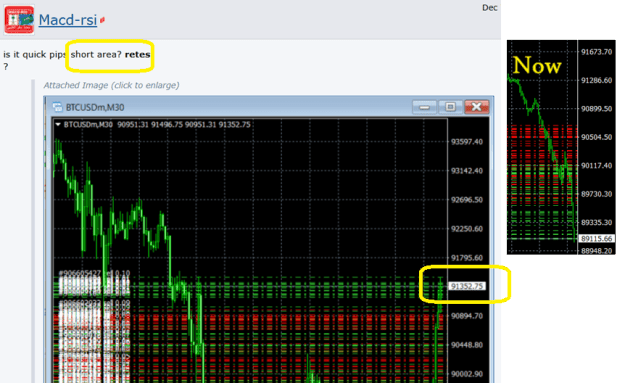Viewport: 625px width, 383px height.
Task: Click the 89115.66 price label in Now chart
Action: pyautogui.click(x=596, y=239)
